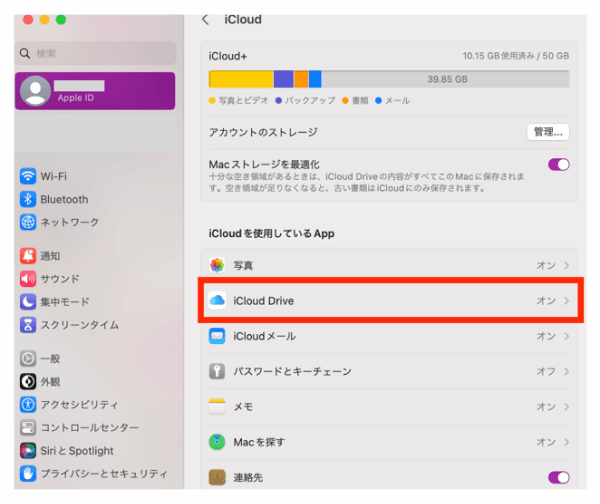Click the Apple ID avatar picture
The width and height of the screenshot is (600, 504).
[35, 91]
